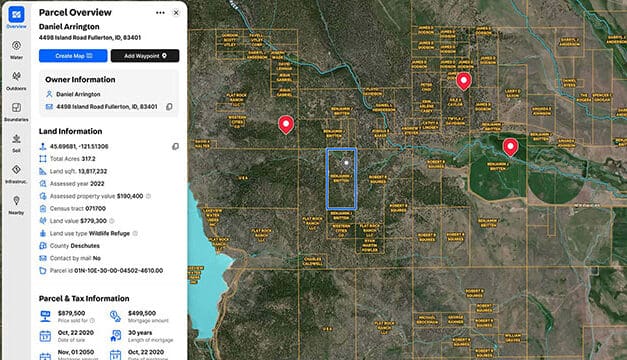Close the Parcel Overview panel
The image size is (627, 360).
(x=176, y=13)
